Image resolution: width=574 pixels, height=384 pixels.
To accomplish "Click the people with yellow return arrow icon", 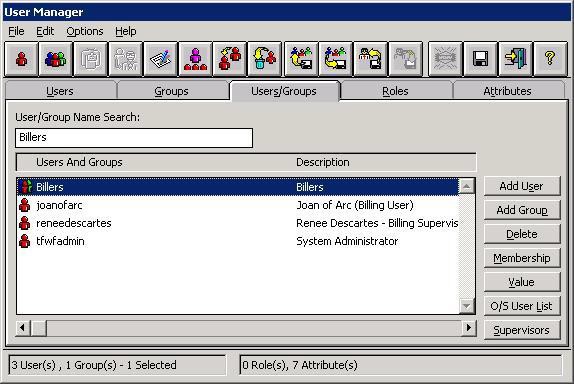I will click(370, 59).
